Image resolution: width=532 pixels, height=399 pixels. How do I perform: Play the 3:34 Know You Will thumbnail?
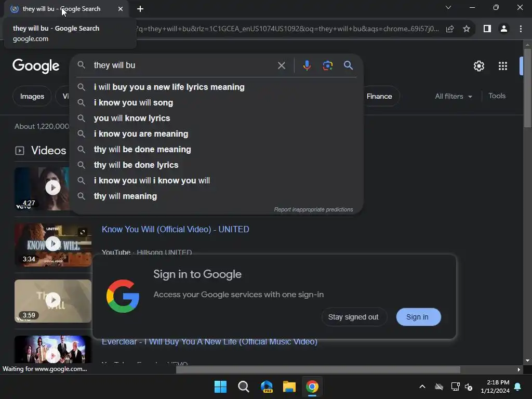[52, 245]
